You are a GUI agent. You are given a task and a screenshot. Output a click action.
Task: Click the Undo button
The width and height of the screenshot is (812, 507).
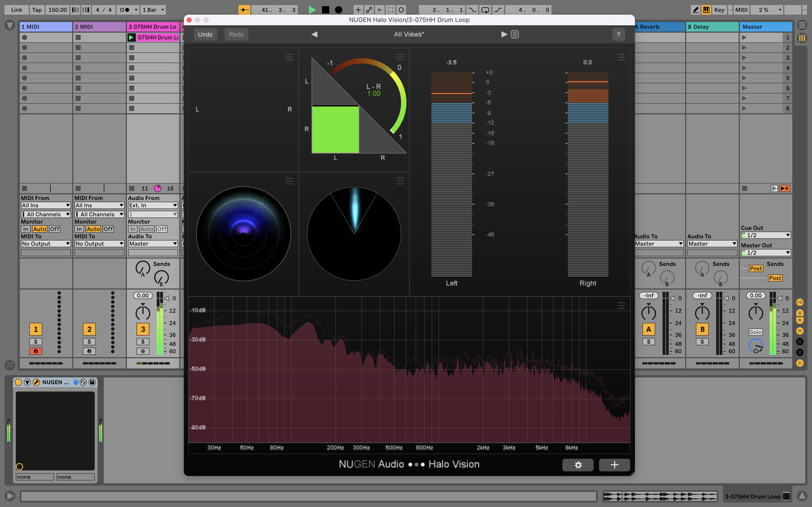(x=205, y=34)
